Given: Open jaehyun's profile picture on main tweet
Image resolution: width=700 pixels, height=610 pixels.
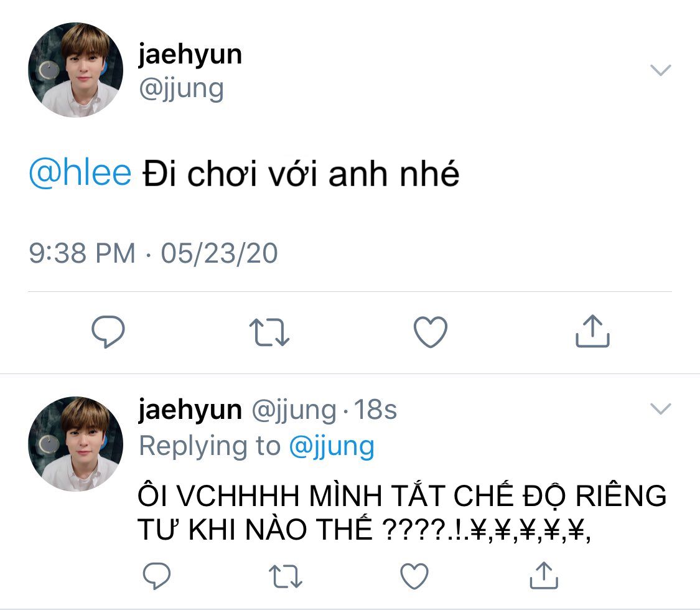Looking at the screenshot, I should click(x=75, y=70).
